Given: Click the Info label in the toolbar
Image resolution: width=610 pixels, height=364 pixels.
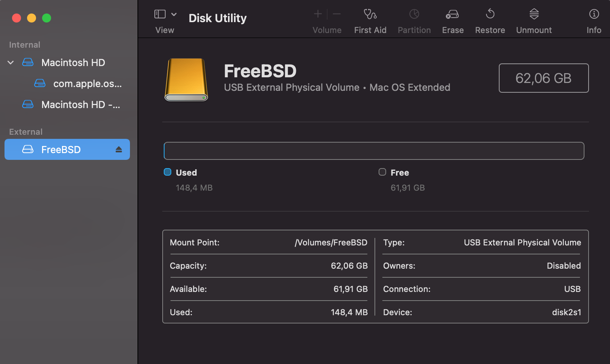Looking at the screenshot, I should (x=594, y=30).
